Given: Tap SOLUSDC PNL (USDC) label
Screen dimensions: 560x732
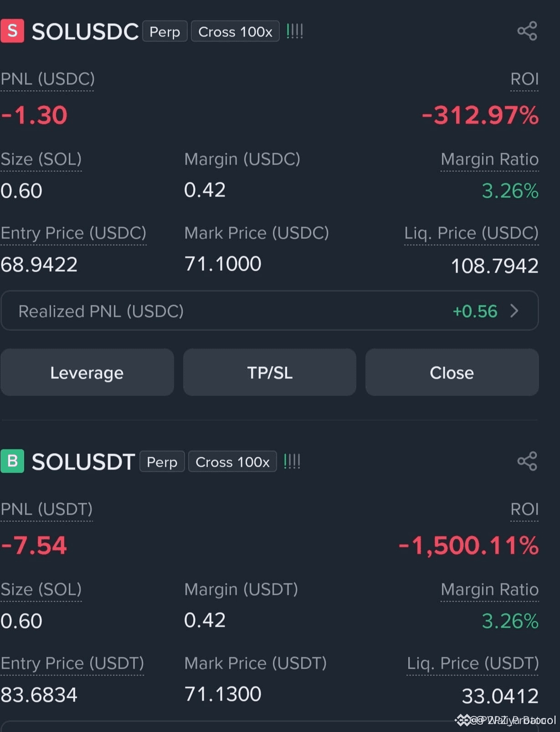Looking at the screenshot, I should tap(47, 79).
